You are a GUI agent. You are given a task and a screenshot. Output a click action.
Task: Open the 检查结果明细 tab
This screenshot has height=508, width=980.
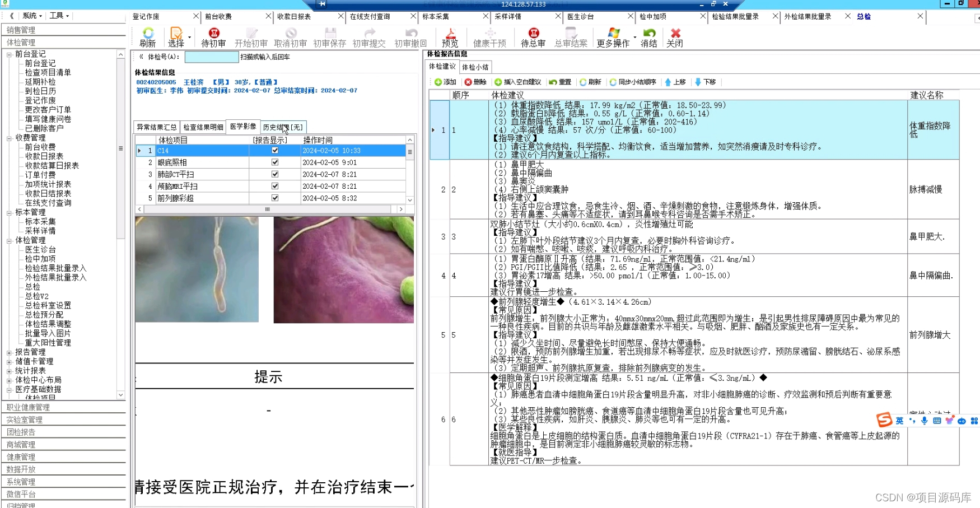click(203, 127)
